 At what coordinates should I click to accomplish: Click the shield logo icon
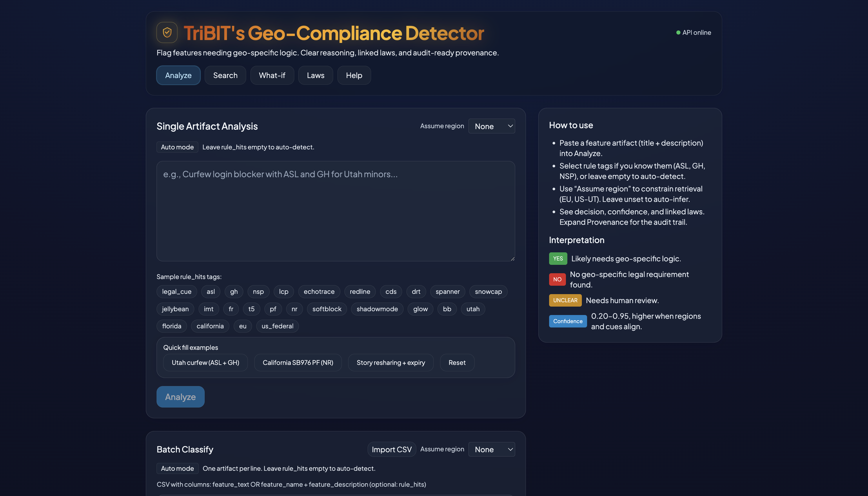tap(167, 32)
